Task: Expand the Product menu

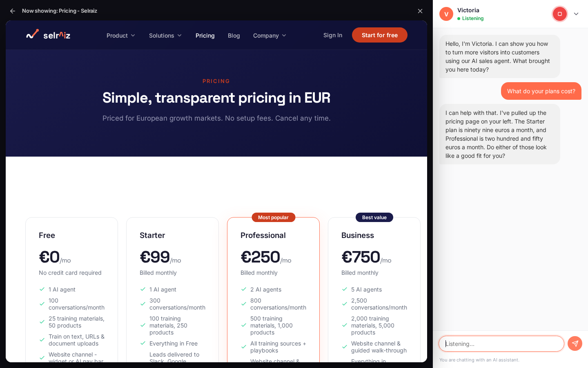Action: click(x=120, y=36)
